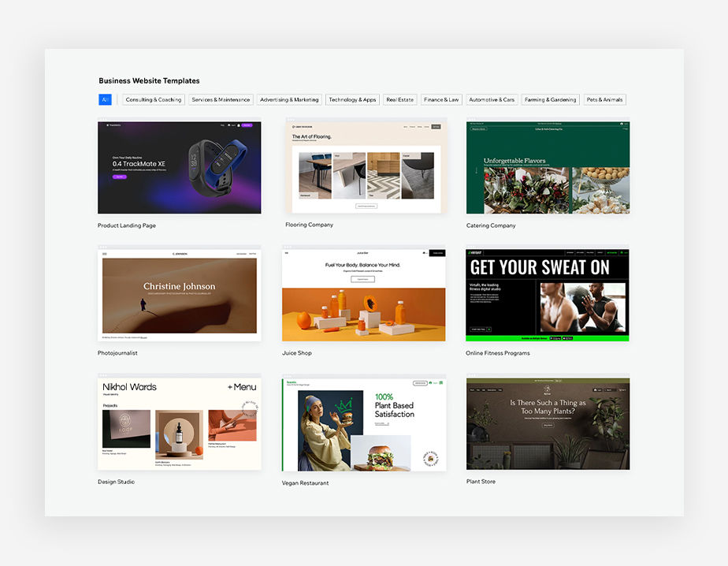This screenshot has width=728, height=566.
Task: Click the App Store badge on Online Fitness Programs
Action: tap(567, 338)
